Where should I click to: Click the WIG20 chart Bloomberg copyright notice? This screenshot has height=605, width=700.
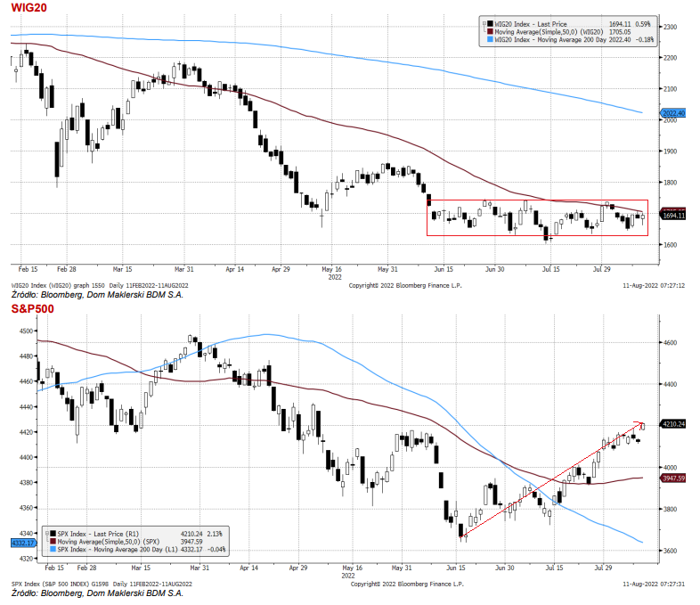[x=405, y=285]
